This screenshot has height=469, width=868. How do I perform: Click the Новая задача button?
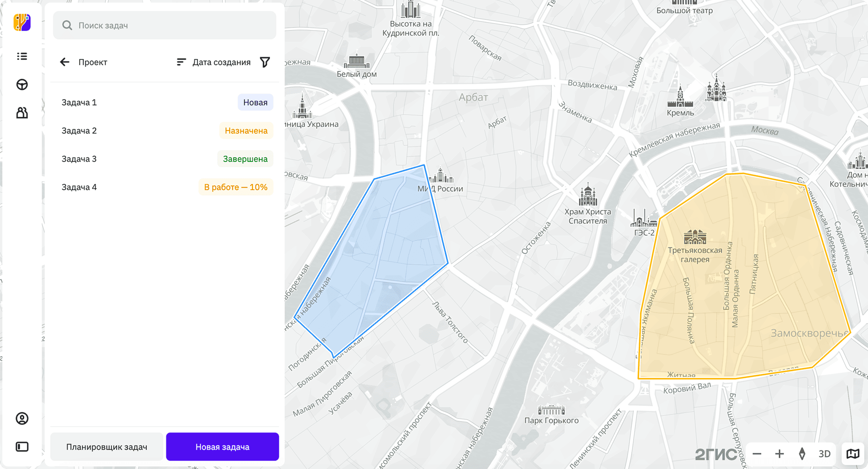(222, 447)
